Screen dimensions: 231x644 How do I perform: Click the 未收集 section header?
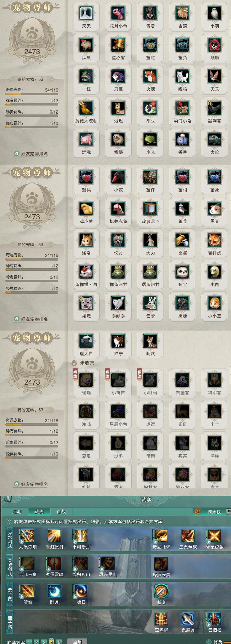(87, 363)
